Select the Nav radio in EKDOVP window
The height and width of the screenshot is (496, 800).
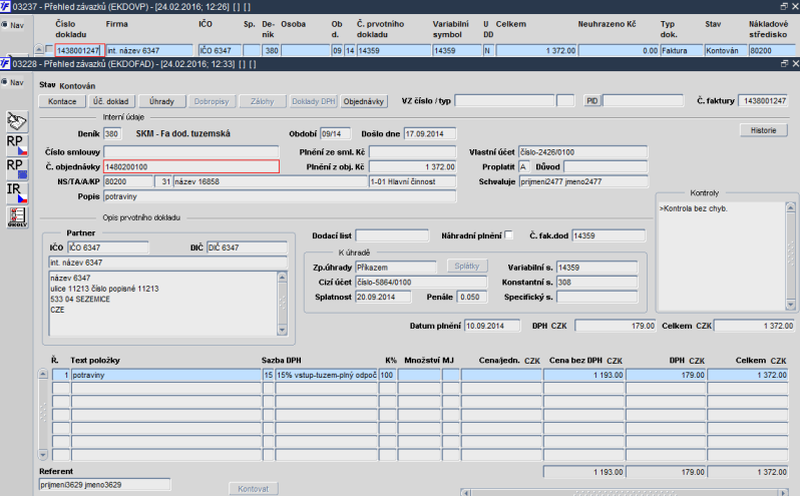pos(5,25)
